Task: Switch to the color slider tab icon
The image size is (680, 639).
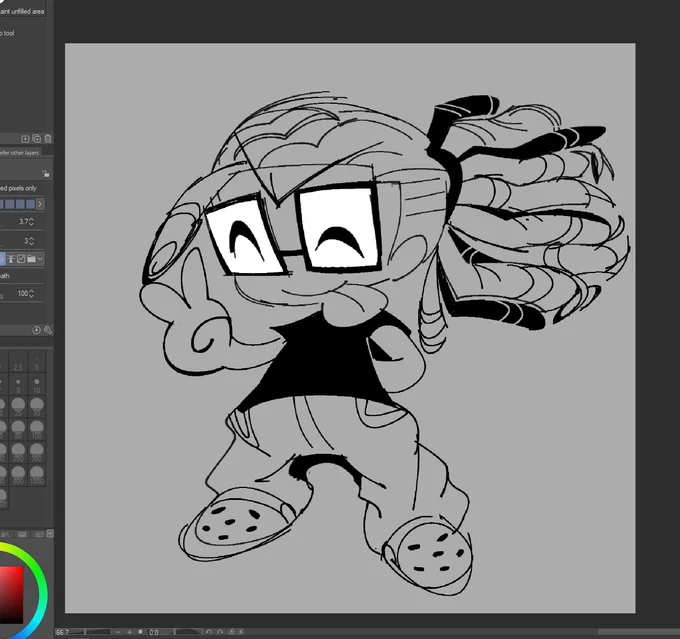Action: click(6, 534)
